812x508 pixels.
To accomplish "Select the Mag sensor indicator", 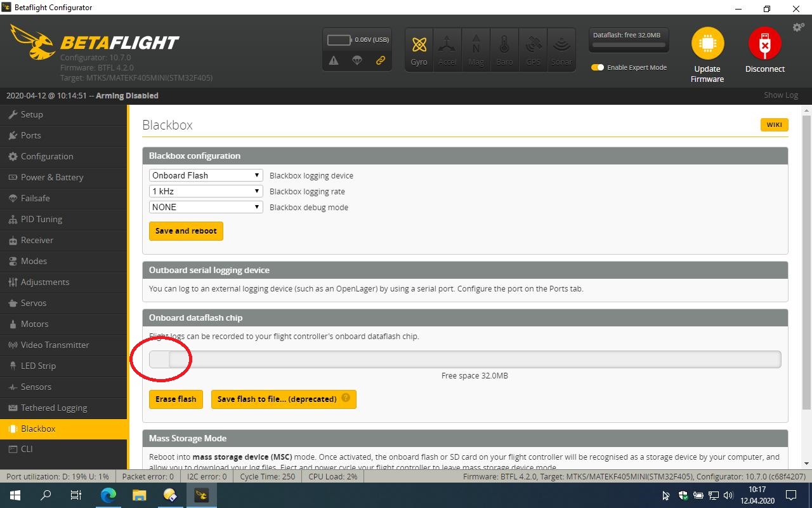I will (x=476, y=48).
